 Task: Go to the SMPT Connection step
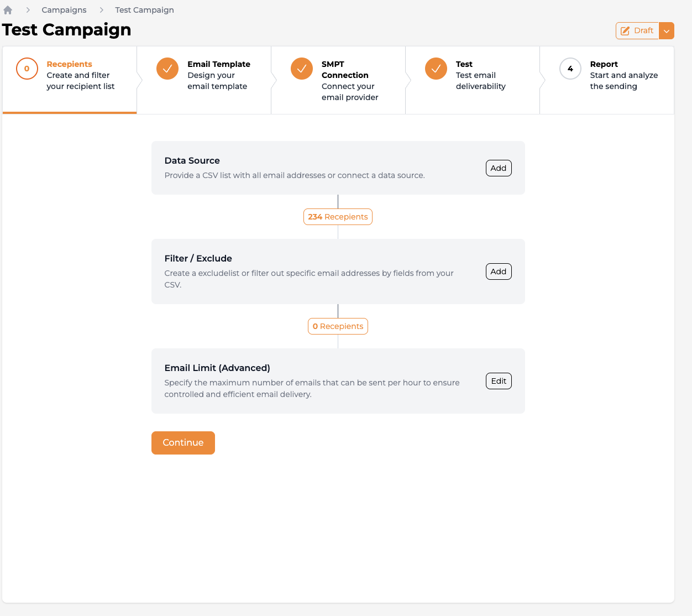(349, 80)
